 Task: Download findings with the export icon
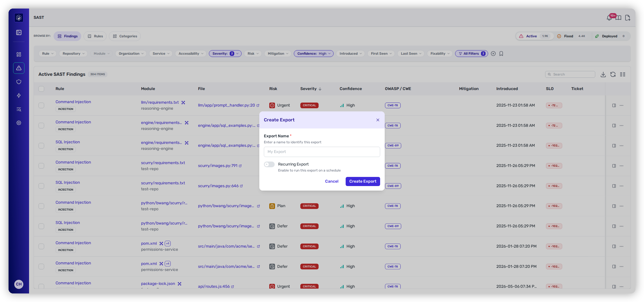pyautogui.click(x=603, y=74)
